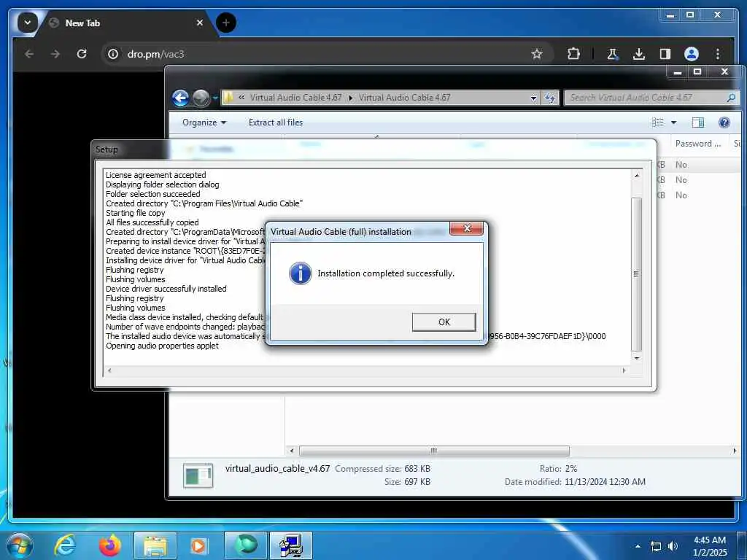Open the tab search dropdown
This screenshot has height=560, width=747.
tap(28, 23)
